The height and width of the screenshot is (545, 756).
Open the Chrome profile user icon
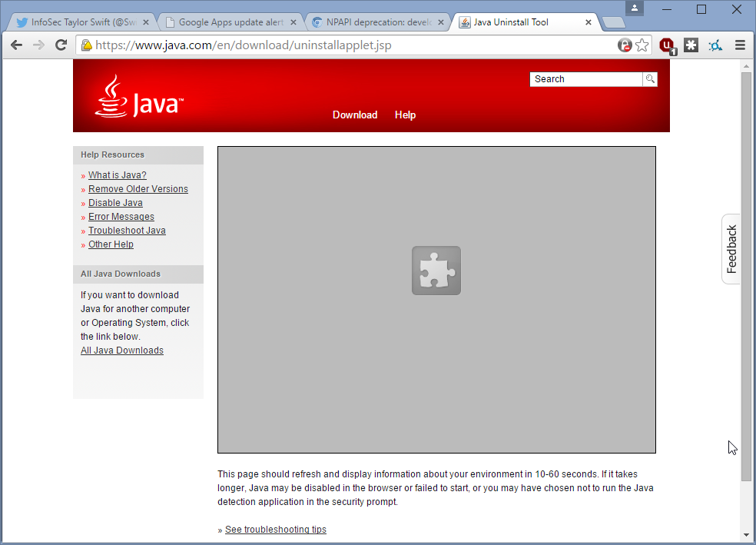point(635,8)
